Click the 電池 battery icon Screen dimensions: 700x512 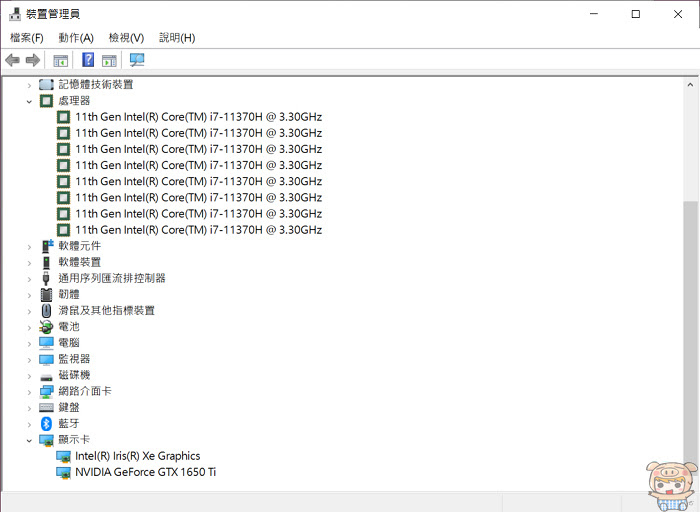tap(46, 327)
